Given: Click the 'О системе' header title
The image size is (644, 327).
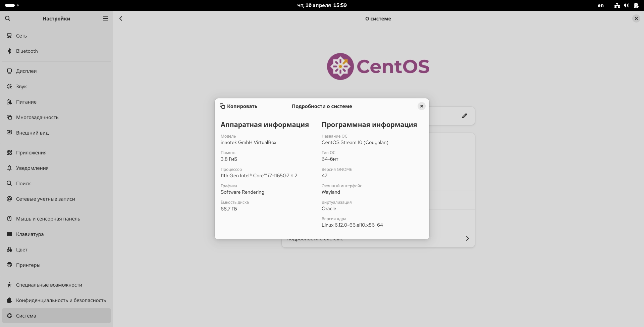Looking at the screenshot, I should click(x=378, y=19).
